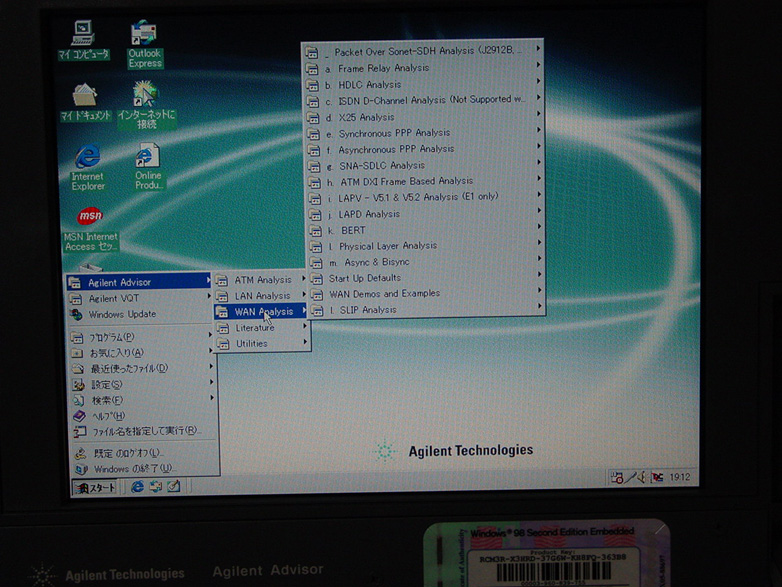
Task: Open the SNA-SDLC Analysis entry
Action: point(424,165)
